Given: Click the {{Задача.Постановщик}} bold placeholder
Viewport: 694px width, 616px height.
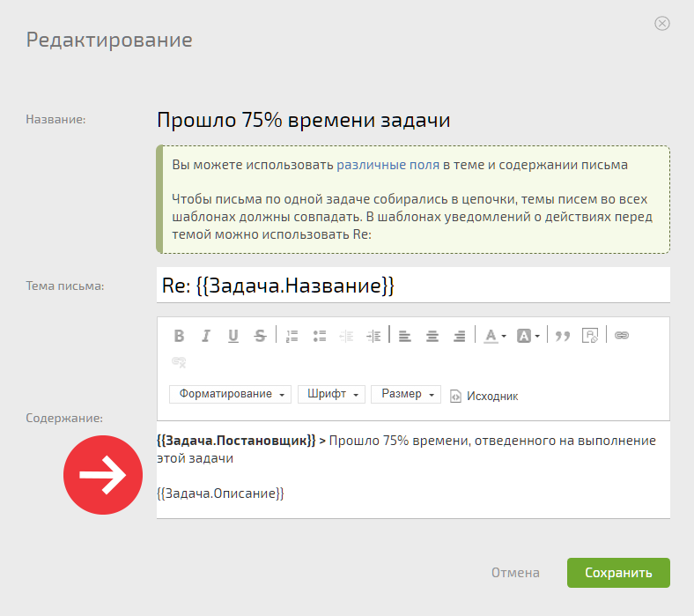Looking at the screenshot, I should tap(236, 441).
